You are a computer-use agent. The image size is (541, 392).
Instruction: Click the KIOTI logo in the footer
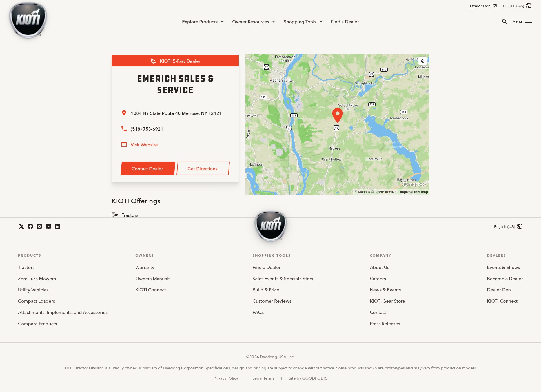click(x=270, y=226)
